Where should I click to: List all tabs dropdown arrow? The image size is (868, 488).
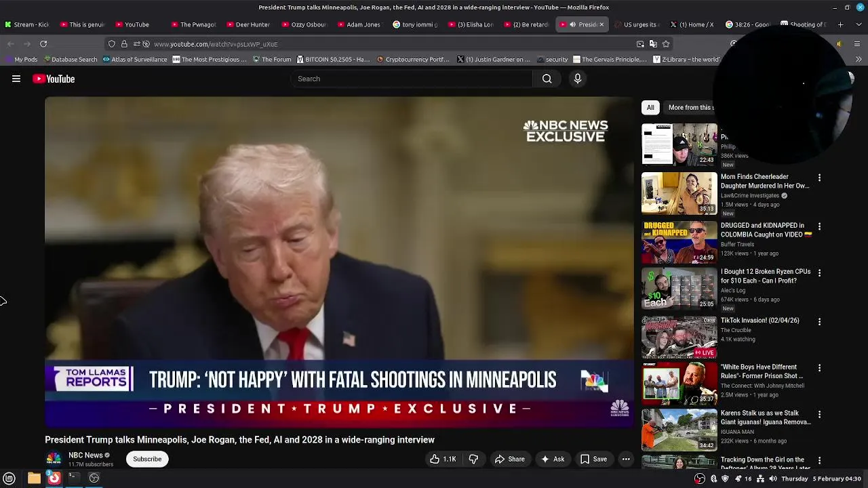tap(859, 24)
